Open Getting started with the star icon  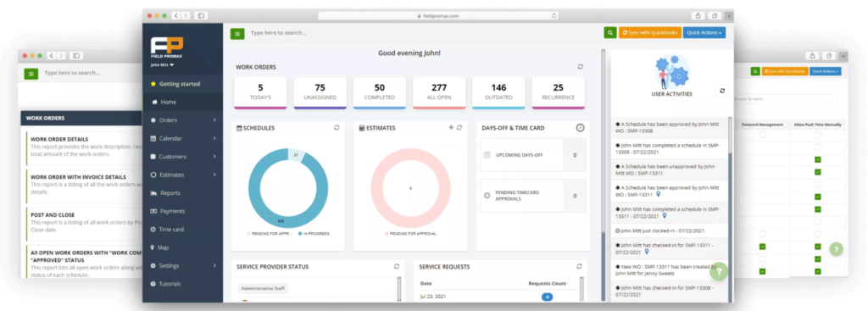tap(153, 84)
